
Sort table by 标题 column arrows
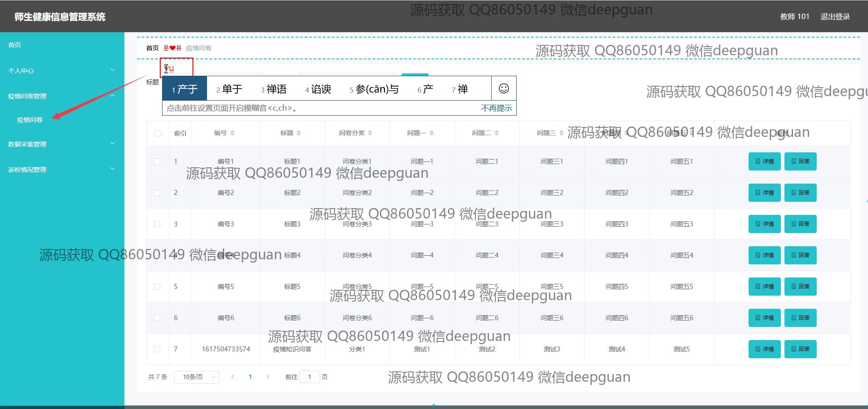point(299,133)
